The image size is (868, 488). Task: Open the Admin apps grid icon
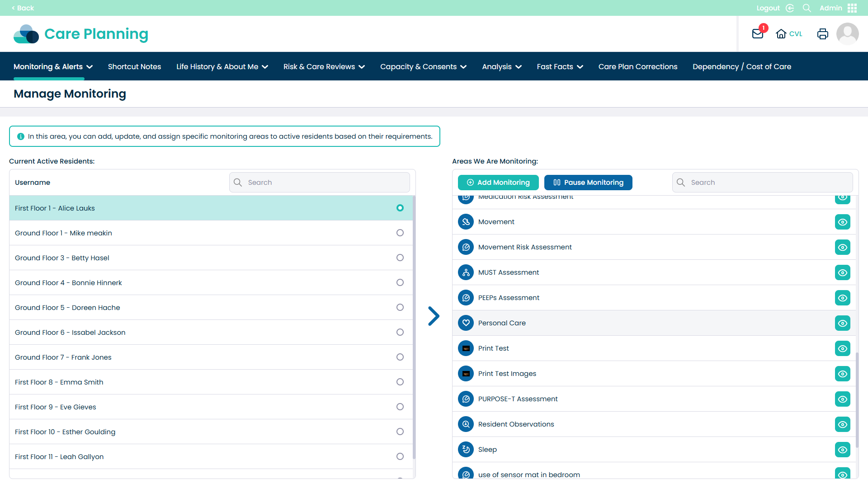[852, 8]
